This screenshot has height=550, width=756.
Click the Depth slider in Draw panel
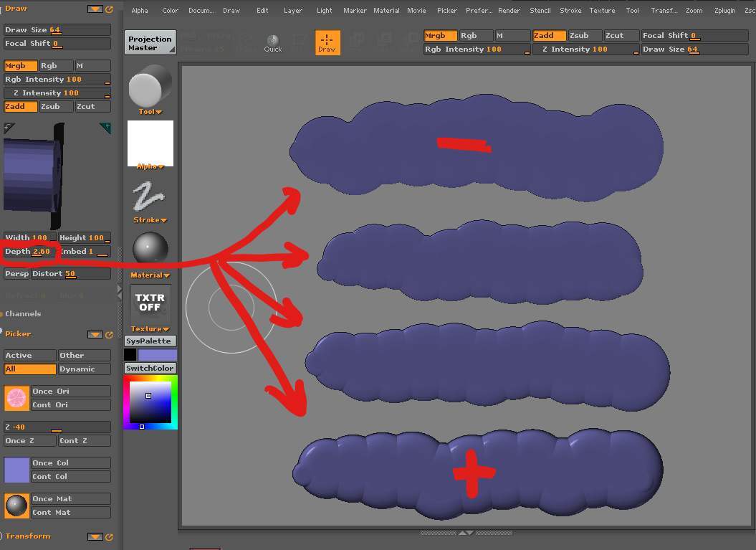29,252
